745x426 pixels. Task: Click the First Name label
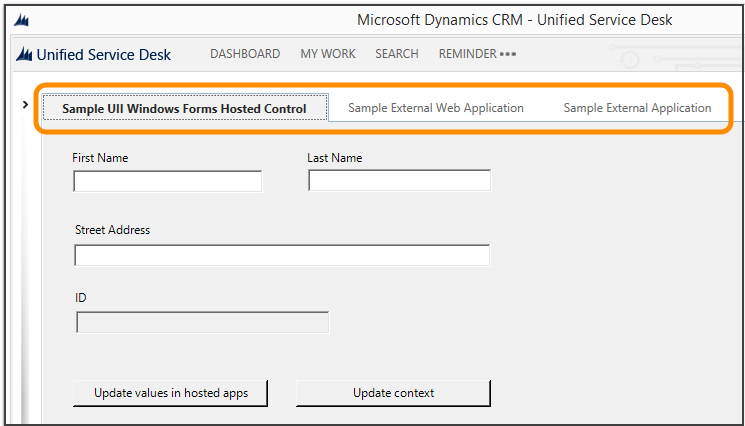100,158
